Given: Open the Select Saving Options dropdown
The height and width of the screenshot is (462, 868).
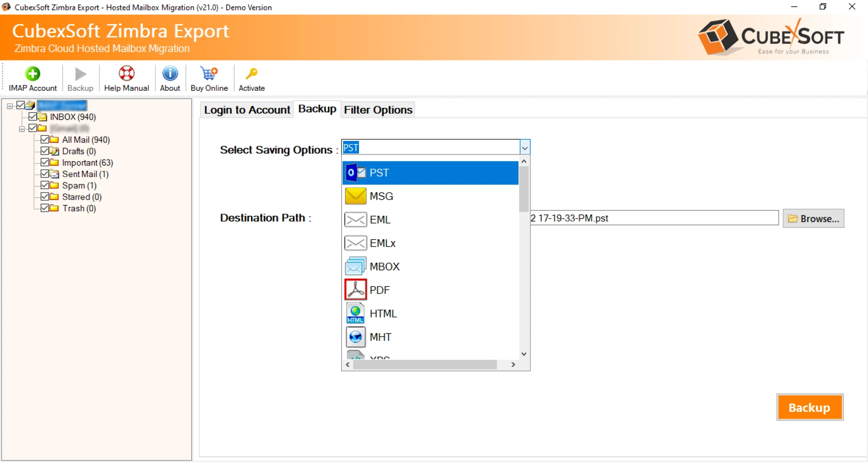Looking at the screenshot, I should (524, 147).
